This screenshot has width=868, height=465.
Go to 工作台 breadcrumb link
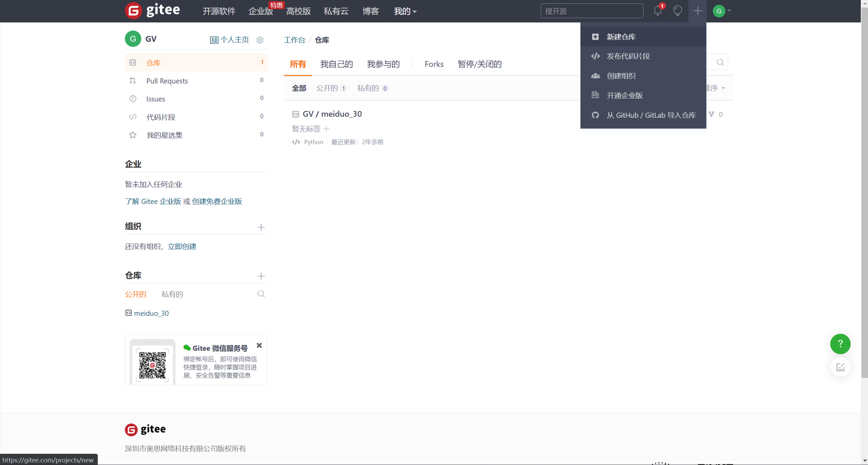(x=294, y=40)
